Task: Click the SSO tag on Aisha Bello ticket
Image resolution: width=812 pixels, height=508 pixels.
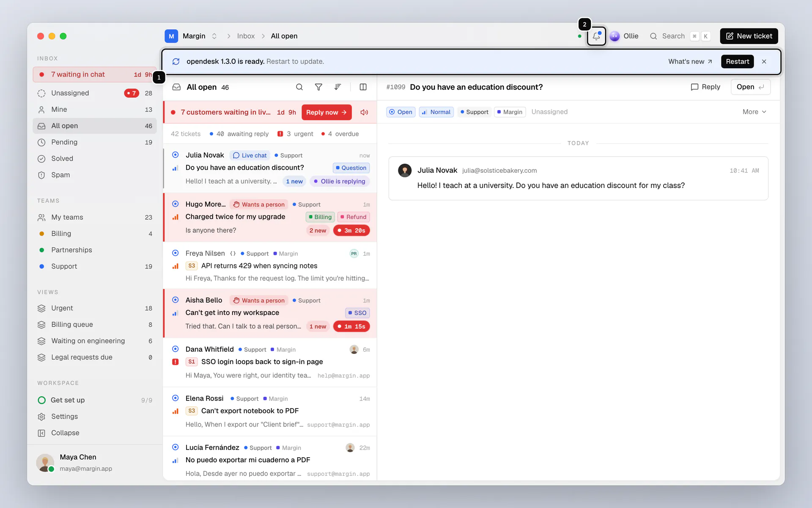Action: (357, 313)
